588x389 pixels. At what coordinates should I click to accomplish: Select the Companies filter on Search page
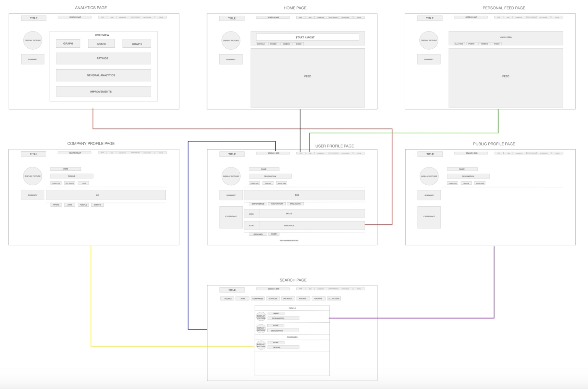pyautogui.click(x=258, y=299)
